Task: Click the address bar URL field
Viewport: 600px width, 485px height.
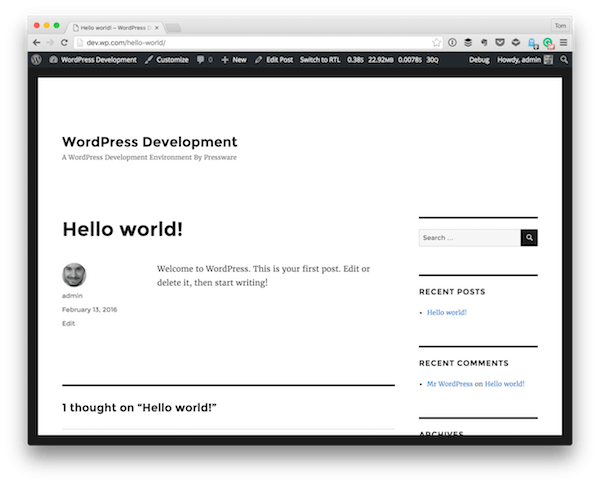Action: point(258,42)
